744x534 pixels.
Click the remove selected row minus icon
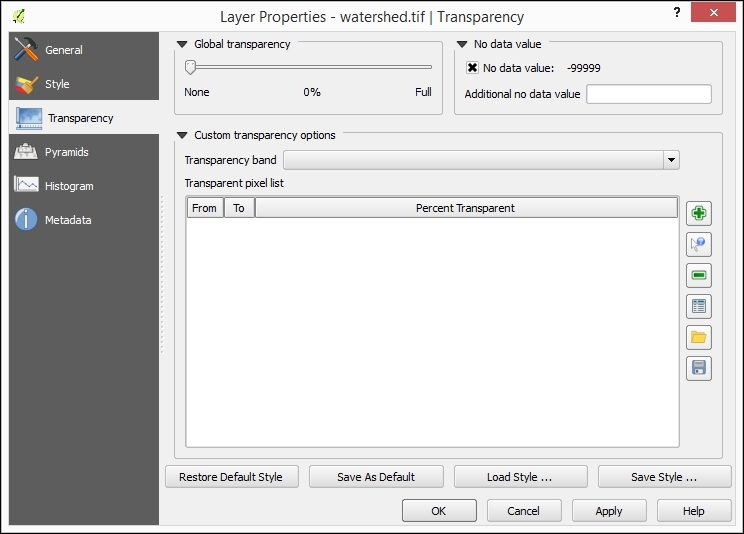[x=698, y=275]
